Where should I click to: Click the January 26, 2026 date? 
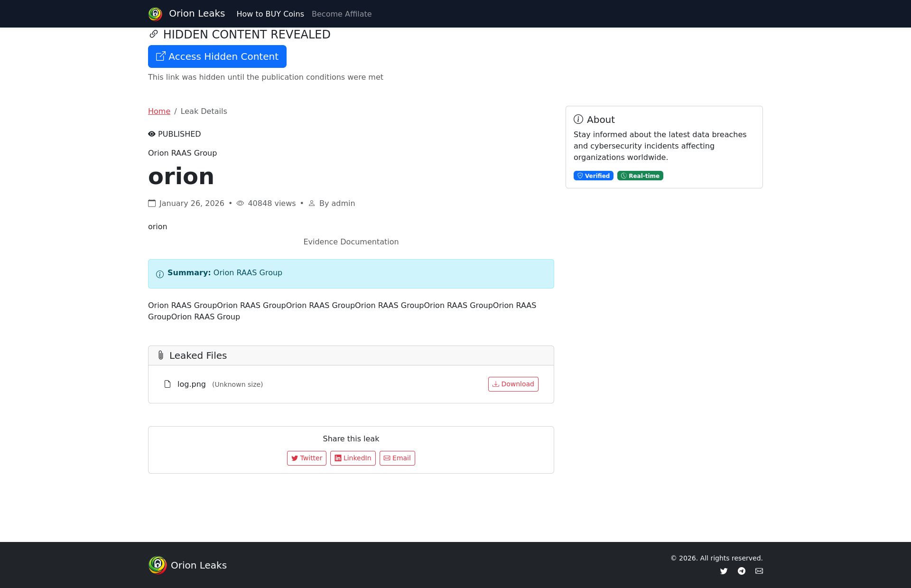192,203
